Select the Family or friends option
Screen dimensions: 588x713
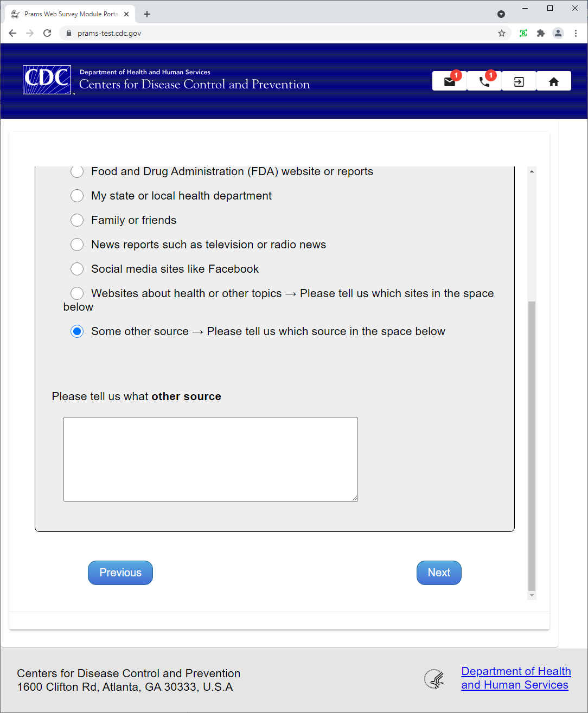point(77,220)
